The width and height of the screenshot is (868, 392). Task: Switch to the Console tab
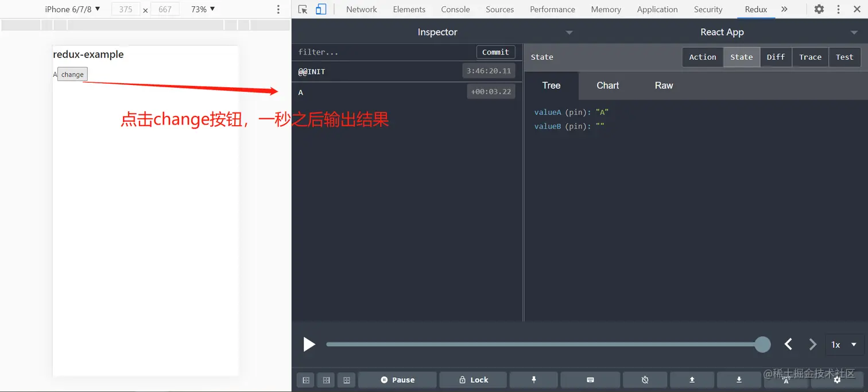[455, 9]
